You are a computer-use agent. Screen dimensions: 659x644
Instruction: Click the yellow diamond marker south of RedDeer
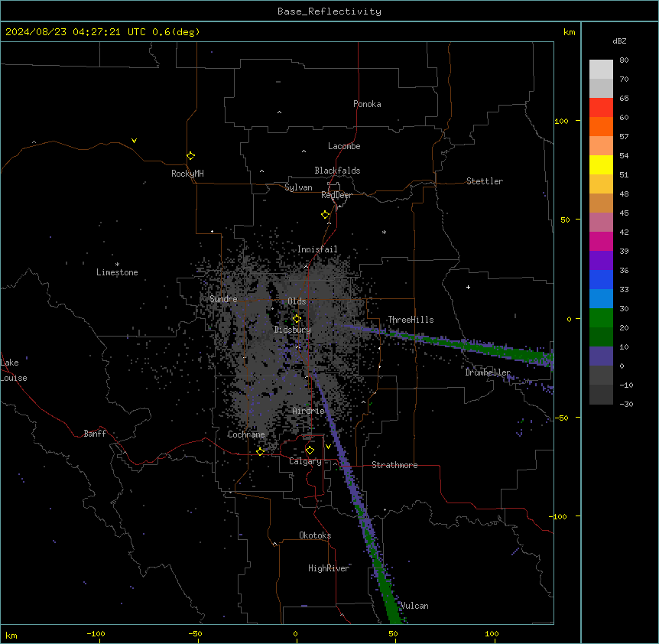coord(325,215)
